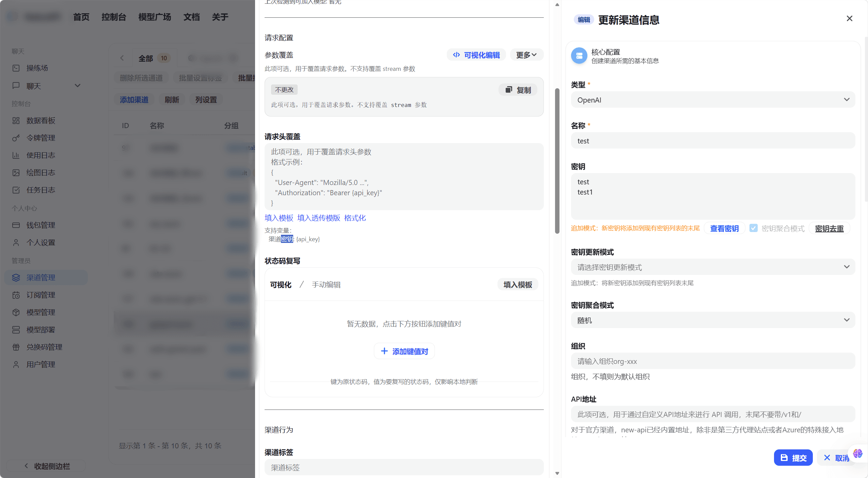Copy the parameter override using the 复制 icon

[x=508, y=90]
